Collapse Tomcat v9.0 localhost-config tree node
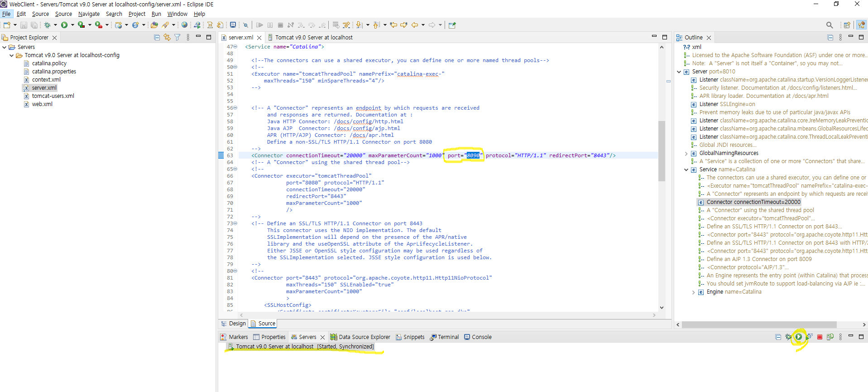 (12, 55)
